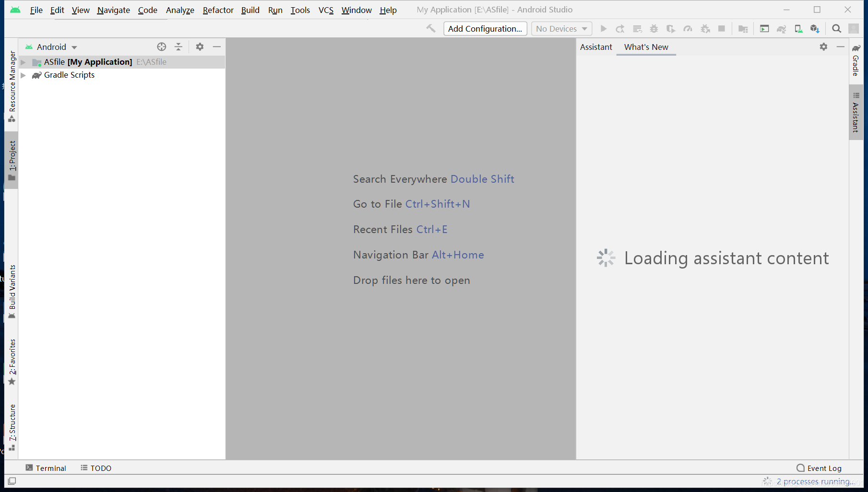Click the Assistant panel title tab
The height and width of the screenshot is (492, 868).
pos(596,47)
